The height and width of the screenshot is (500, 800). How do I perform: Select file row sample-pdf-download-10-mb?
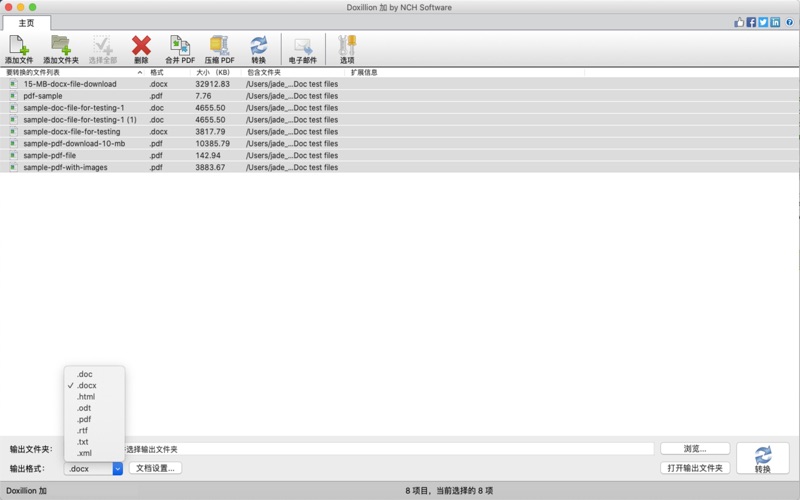point(399,143)
